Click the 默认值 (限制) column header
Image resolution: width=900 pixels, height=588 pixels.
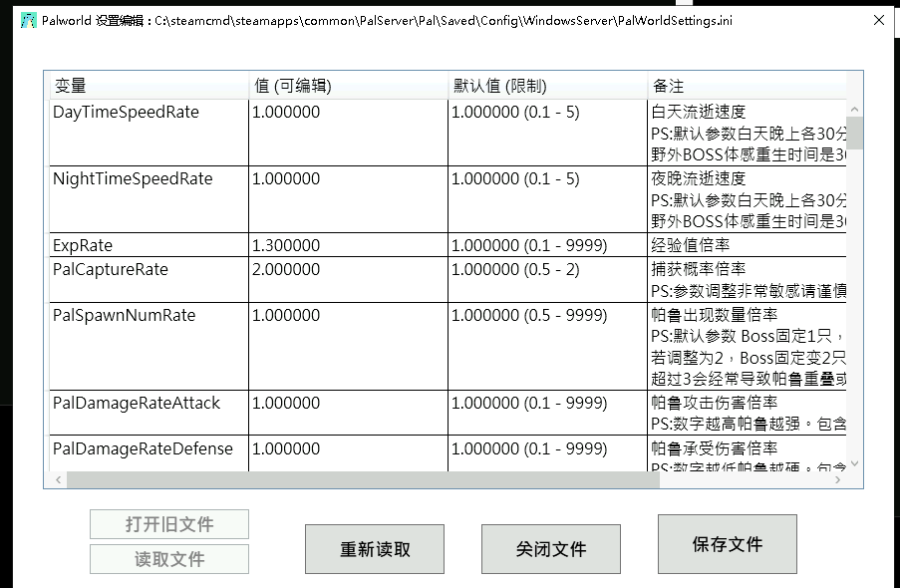pyautogui.click(x=547, y=86)
